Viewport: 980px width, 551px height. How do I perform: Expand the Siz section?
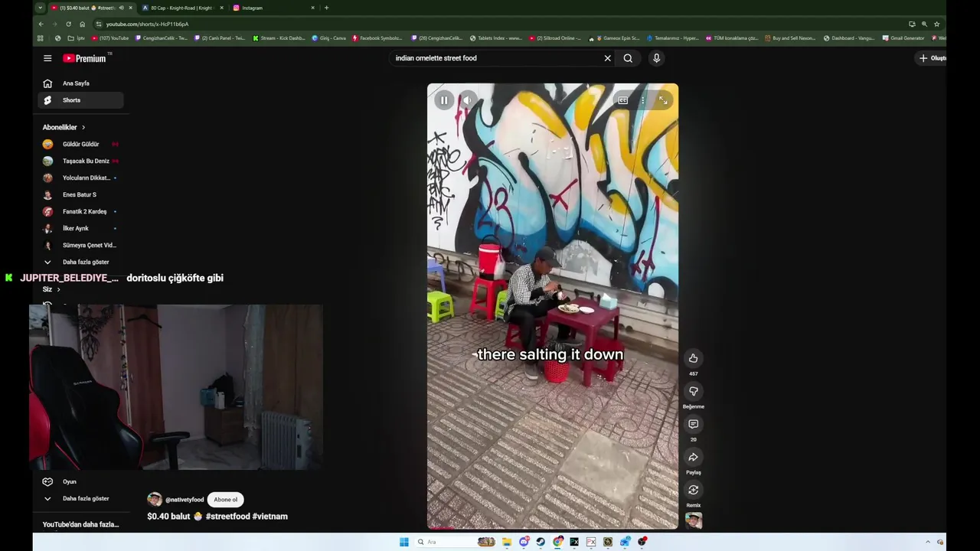[x=51, y=289]
